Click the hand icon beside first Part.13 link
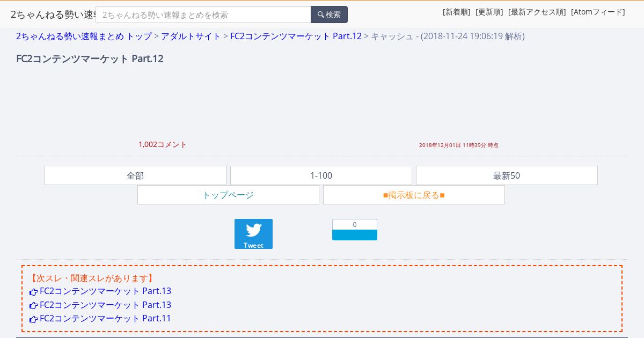 [x=34, y=292]
